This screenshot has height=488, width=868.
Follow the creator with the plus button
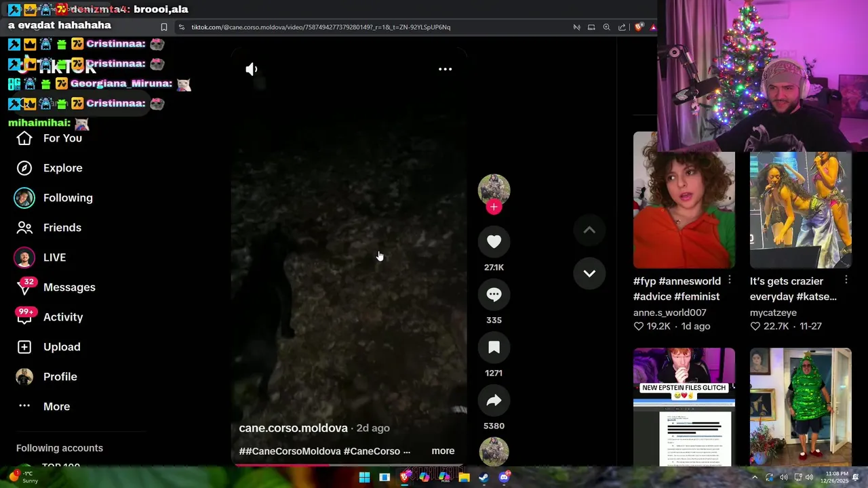494,207
